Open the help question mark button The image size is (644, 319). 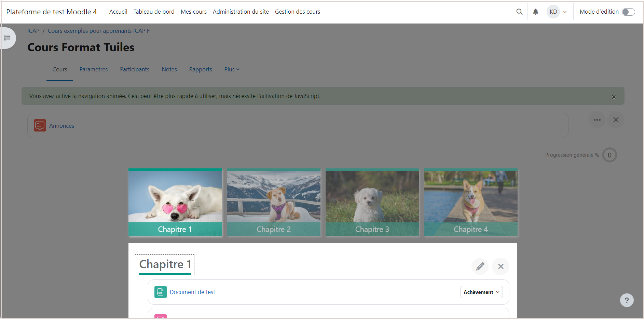627,300
